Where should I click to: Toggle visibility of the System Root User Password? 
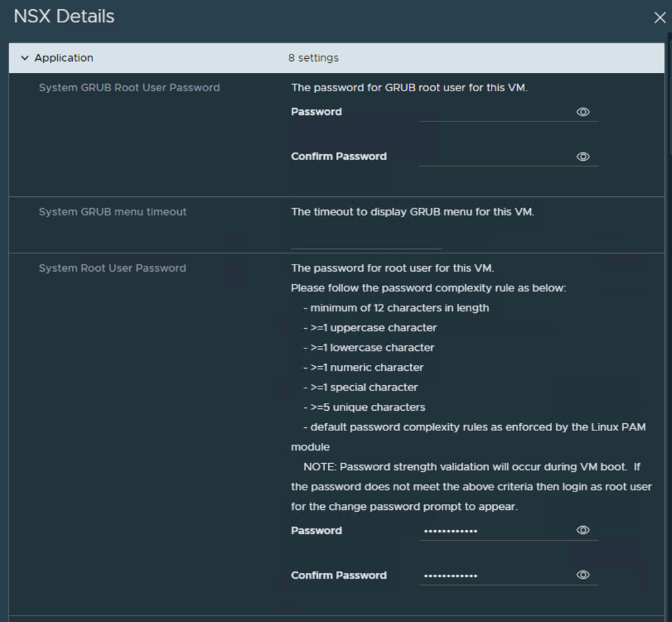click(583, 530)
